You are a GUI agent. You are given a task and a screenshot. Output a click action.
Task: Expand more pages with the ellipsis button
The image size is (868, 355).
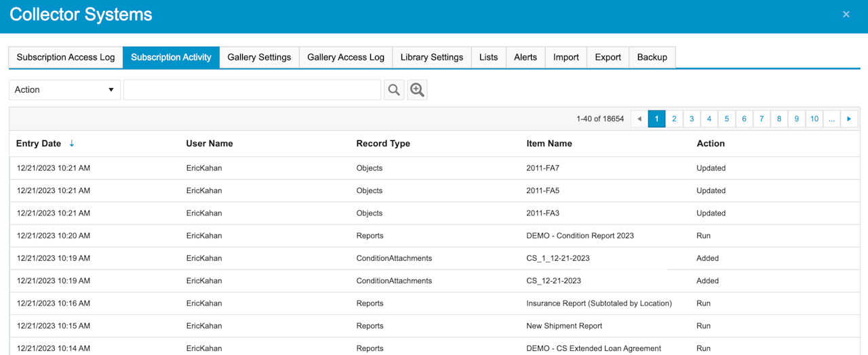coord(831,119)
